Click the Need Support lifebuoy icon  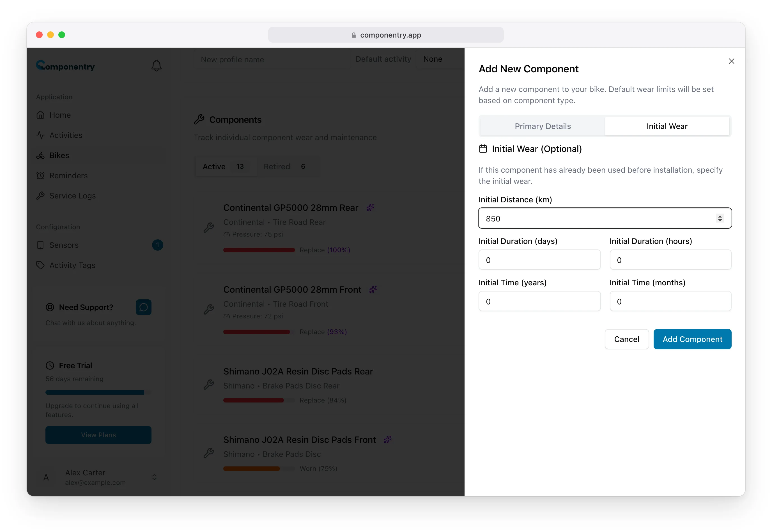point(50,307)
